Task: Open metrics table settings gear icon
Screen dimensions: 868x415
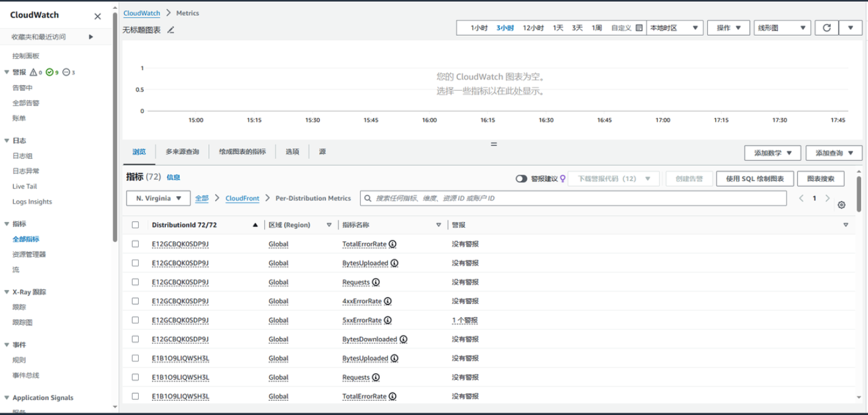Action: [x=841, y=205]
